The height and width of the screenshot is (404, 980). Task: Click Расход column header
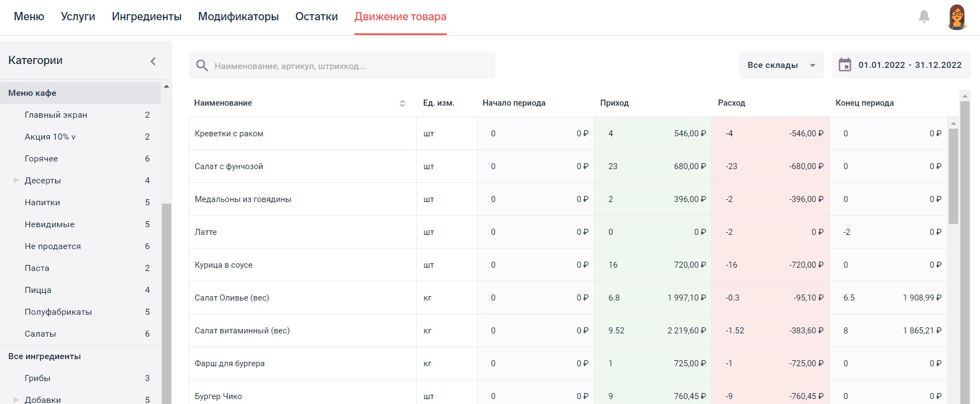pos(732,103)
